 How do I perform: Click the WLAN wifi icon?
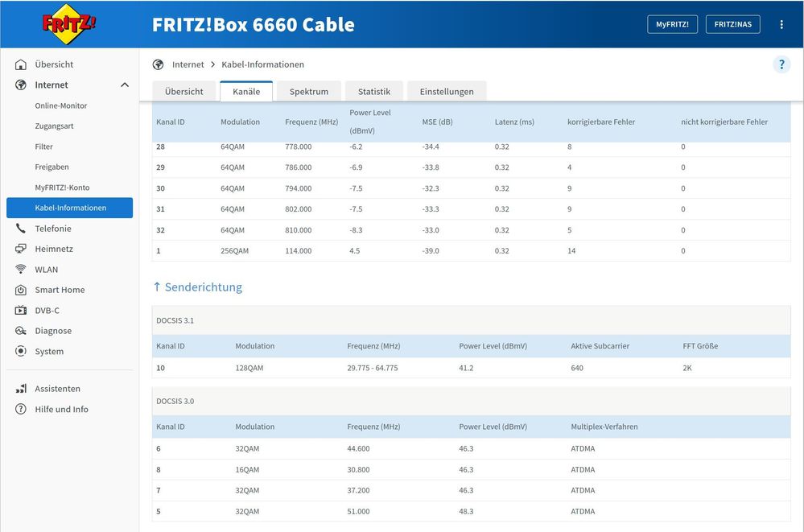[x=21, y=270]
